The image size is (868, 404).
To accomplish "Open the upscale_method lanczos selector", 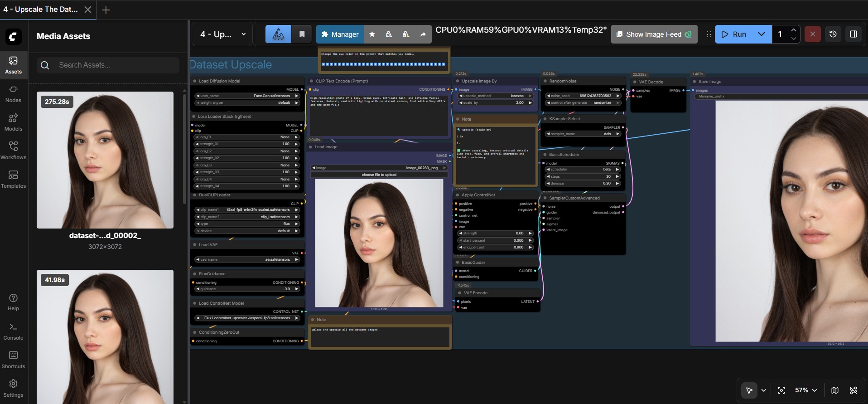I will pos(496,96).
